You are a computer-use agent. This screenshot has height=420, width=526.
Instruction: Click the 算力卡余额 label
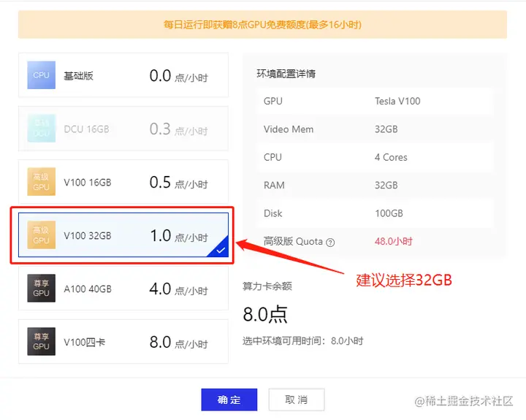(267, 286)
